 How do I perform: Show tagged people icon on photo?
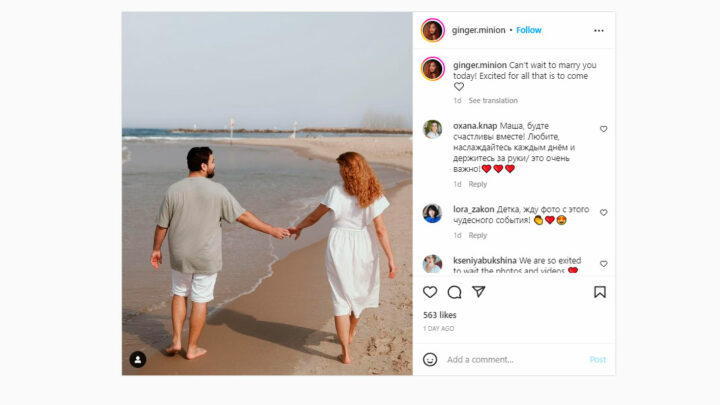tap(138, 360)
